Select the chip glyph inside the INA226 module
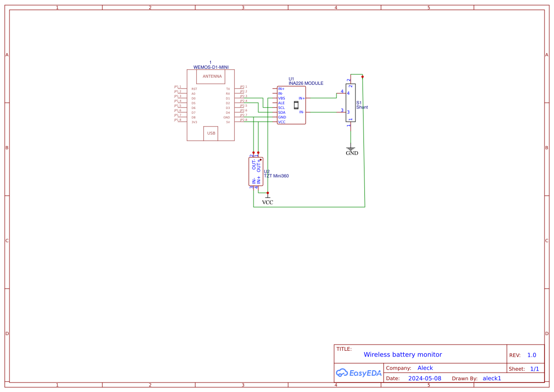 [296, 105]
